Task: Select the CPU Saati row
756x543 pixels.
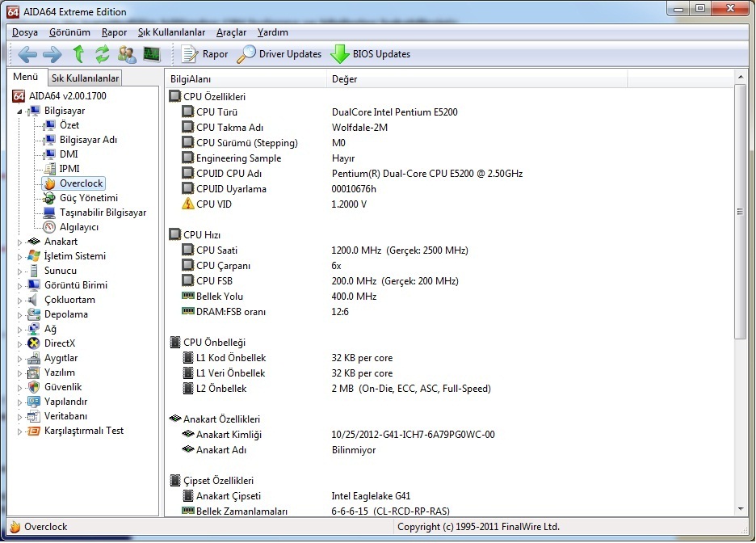Action: click(x=451, y=250)
